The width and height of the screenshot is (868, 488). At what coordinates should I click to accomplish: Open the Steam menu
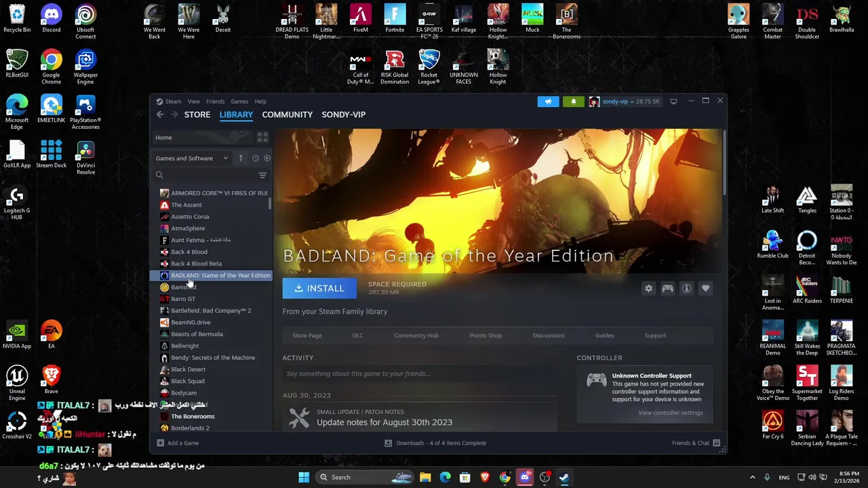(173, 102)
